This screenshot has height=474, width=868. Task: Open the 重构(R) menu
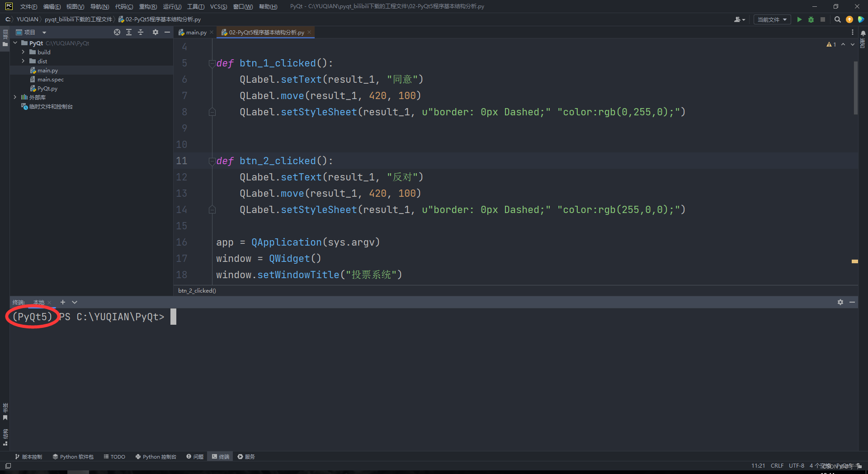click(x=148, y=6)
